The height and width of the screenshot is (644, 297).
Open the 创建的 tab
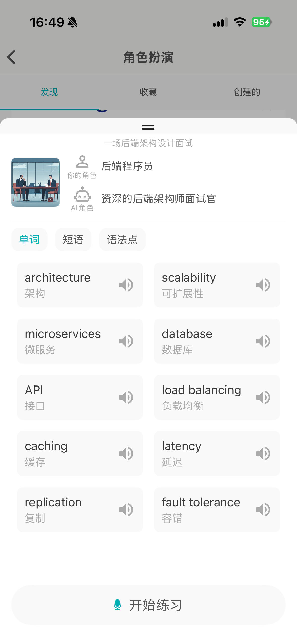247,92
